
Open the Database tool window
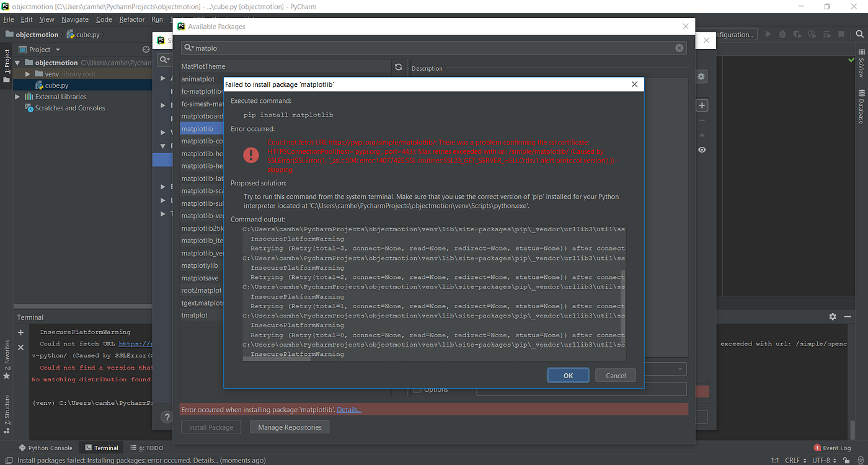pyautogui.click(x=861, y=106)
